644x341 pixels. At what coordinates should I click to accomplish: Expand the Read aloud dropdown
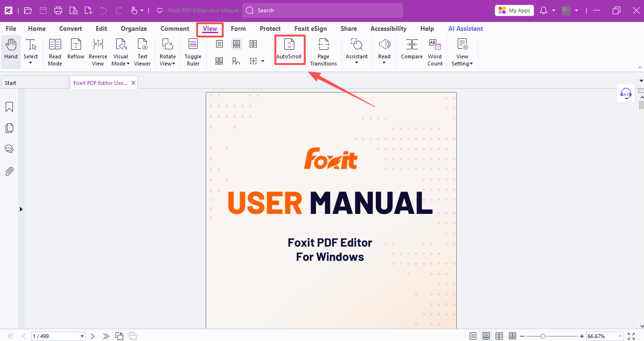[x=384, y=63]
